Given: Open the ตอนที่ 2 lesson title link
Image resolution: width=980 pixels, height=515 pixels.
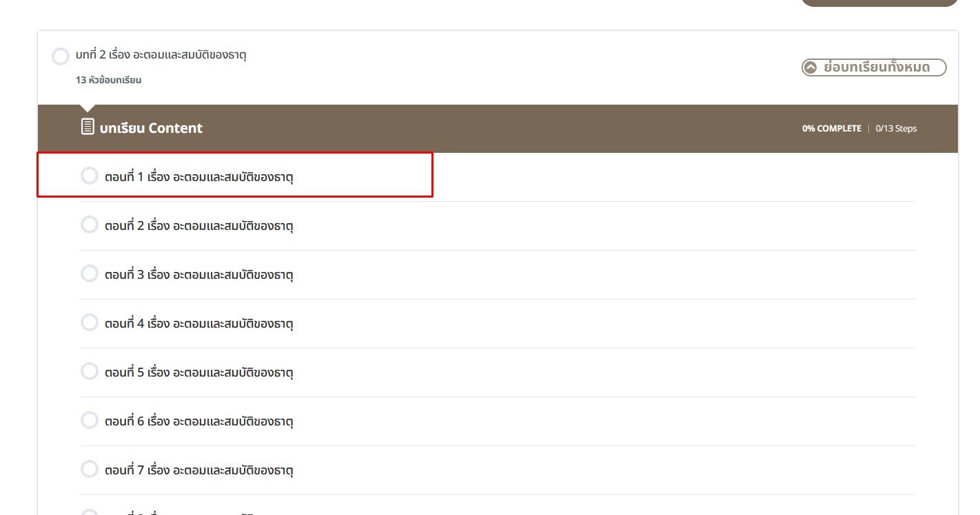Looking at the screenshot, I should [x=199, y=226].
